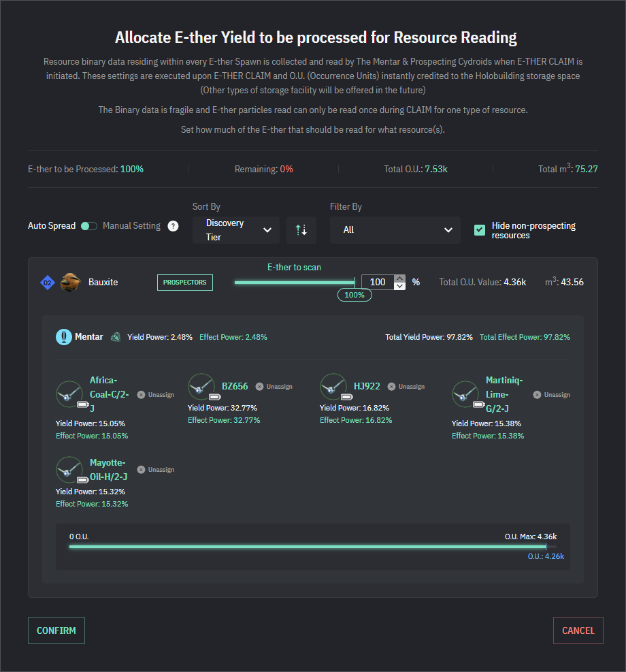Increase E-ther percentage with up stepper
626x672 pixels.
pos(400,278)
